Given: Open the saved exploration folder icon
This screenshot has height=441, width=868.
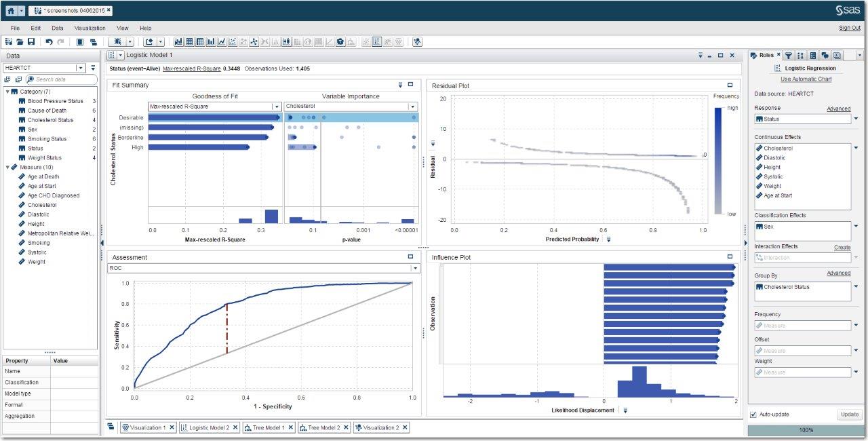Looking at the screenshot, I should [20, 42].
